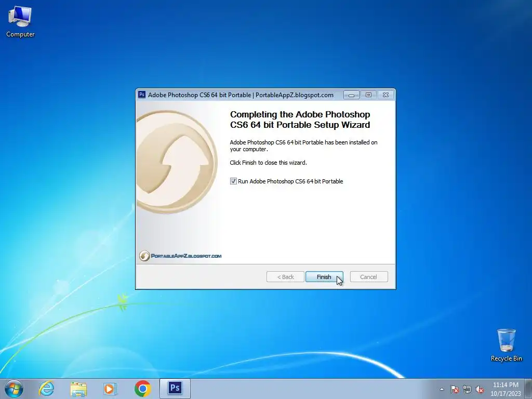This screenshot has height=399, width=532.
Task: Open Windows Media Player from the taskbar
Action: pyautogui.click(x=110, y=389)
